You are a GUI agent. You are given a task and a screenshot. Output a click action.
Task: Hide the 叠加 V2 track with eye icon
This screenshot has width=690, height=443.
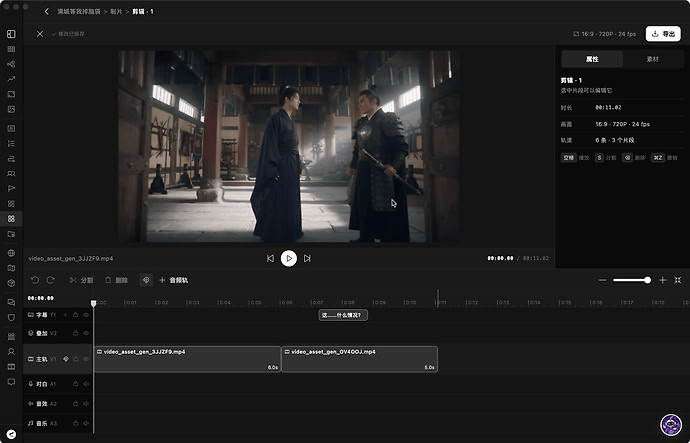[x=86, y=333]
